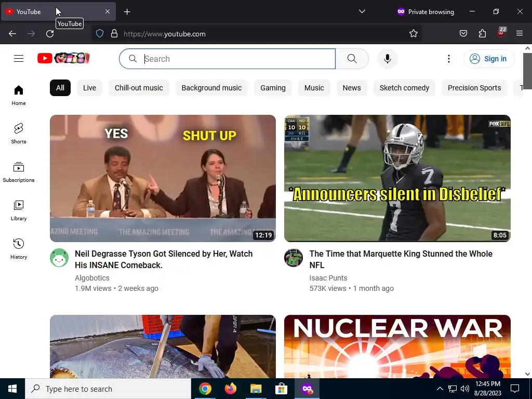The width and height of the screenshot is (532, 399).
Task: Show hidden system tray icons
Action: [x=440, y=389]
